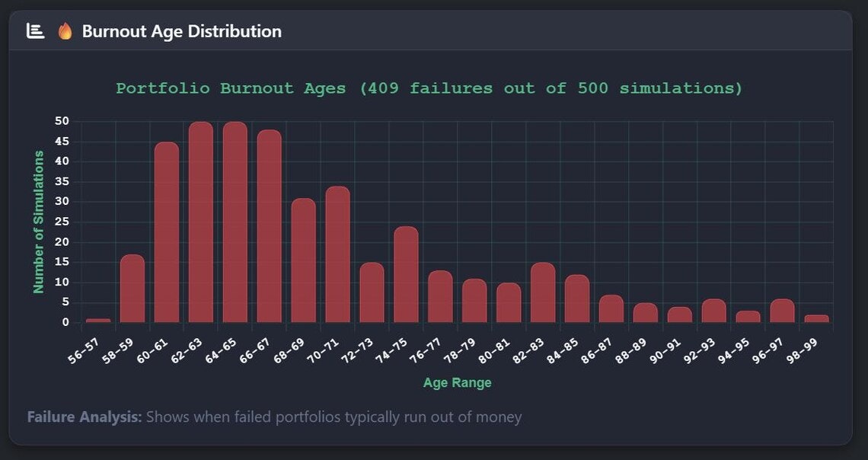This screenshot has width=868, height=460.
Task: Select the 96-97 age bar
Action: (782, 311)
